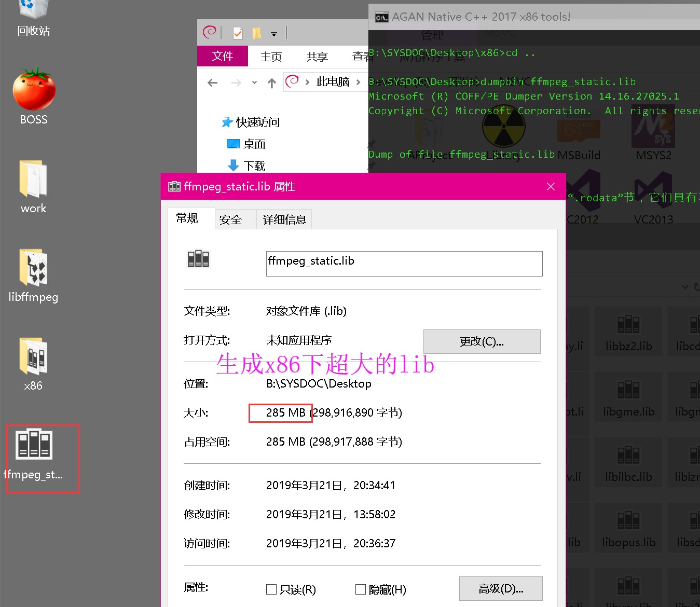This screenshot has width=700, height=607.
Task: Open the quick access toolbar dropdown arrow
Action: coord(273,33)
